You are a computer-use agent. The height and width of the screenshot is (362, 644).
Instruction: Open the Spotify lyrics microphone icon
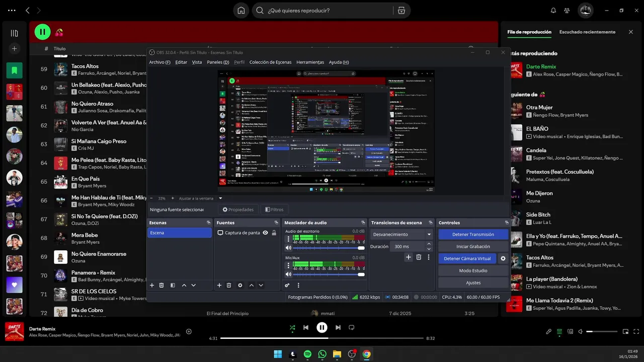549,331
